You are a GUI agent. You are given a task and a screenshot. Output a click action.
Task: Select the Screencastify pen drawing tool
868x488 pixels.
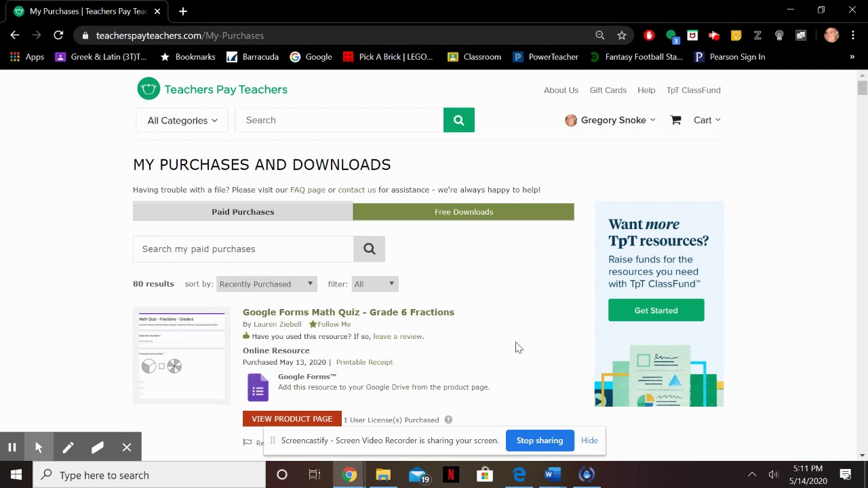[68, 447]
